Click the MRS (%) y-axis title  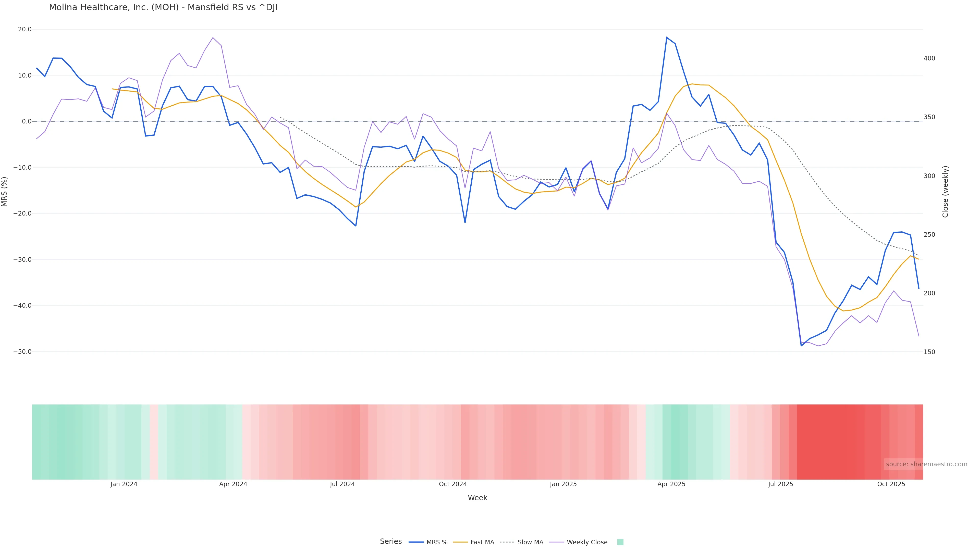[5, 192]
